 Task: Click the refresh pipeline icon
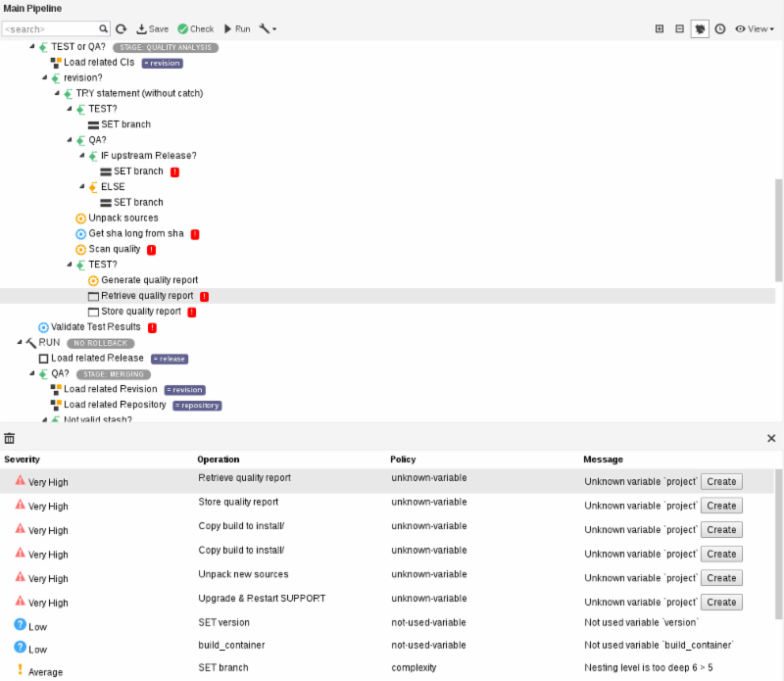tap(121, 29)
